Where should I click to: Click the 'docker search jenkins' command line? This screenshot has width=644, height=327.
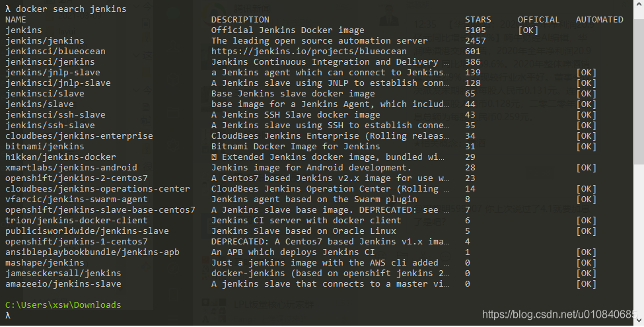65,9
